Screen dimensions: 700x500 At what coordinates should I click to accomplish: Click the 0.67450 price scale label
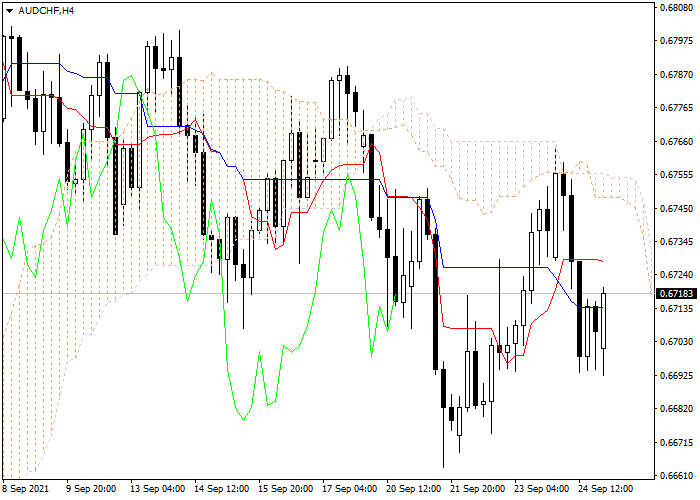(677, 208)
